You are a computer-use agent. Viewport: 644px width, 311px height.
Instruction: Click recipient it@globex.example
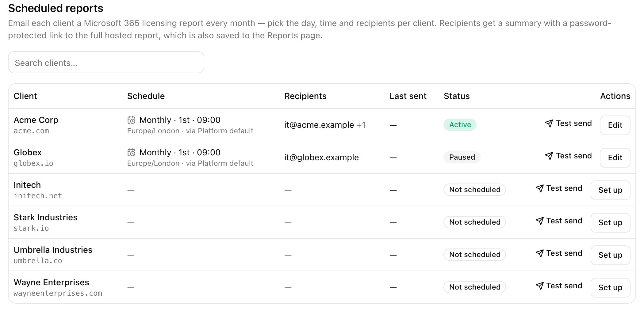pos(321,157)
